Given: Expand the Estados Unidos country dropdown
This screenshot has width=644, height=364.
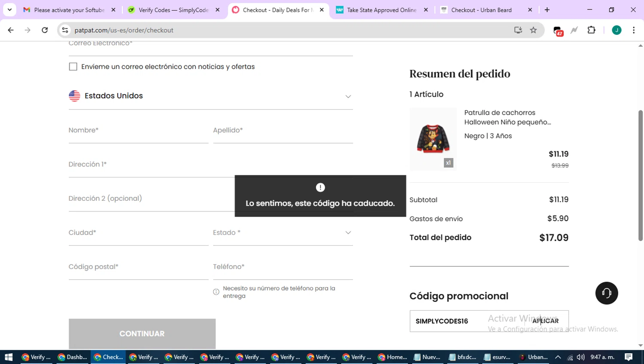Looking at the screenshot, I should (x=210, y=96).
